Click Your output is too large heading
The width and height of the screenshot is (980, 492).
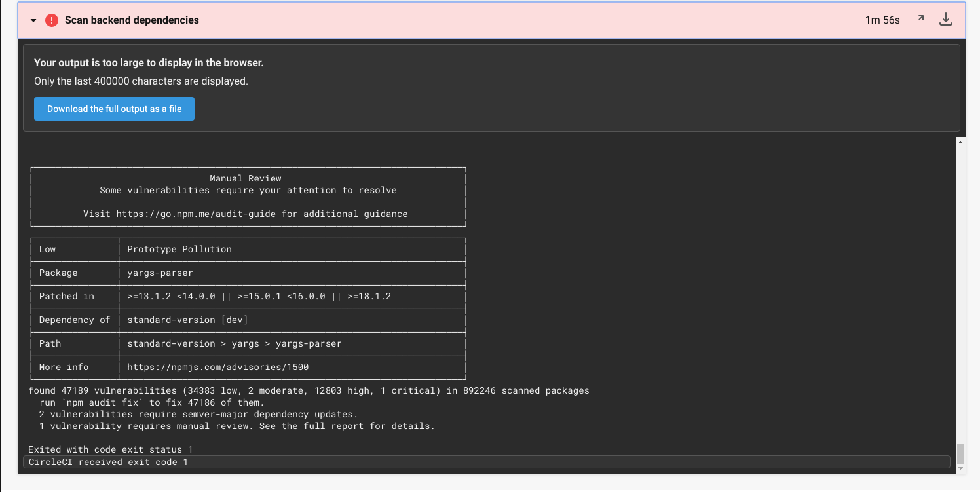[149, 63]
